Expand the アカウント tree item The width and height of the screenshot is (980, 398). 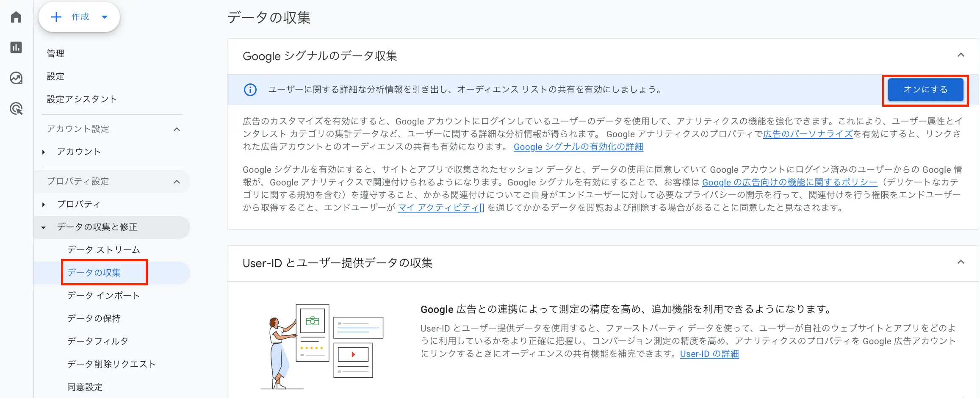44,152
